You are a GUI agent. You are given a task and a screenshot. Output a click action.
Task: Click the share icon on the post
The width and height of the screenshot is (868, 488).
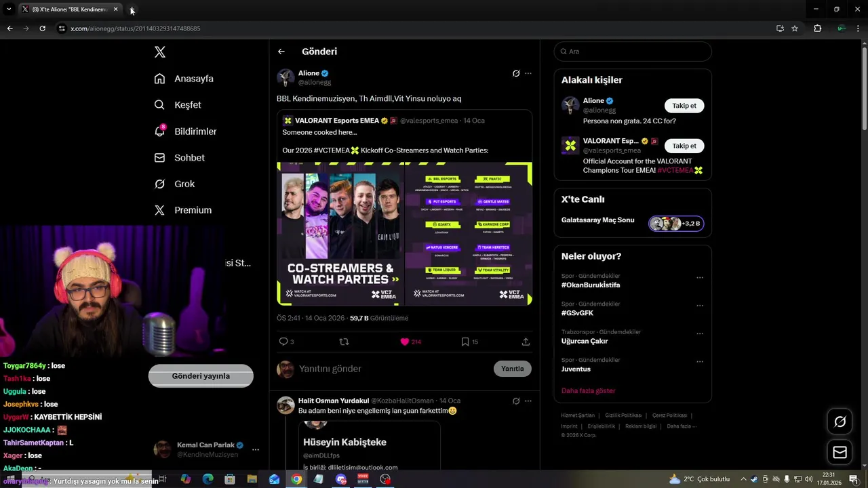(x=526, y=342)
